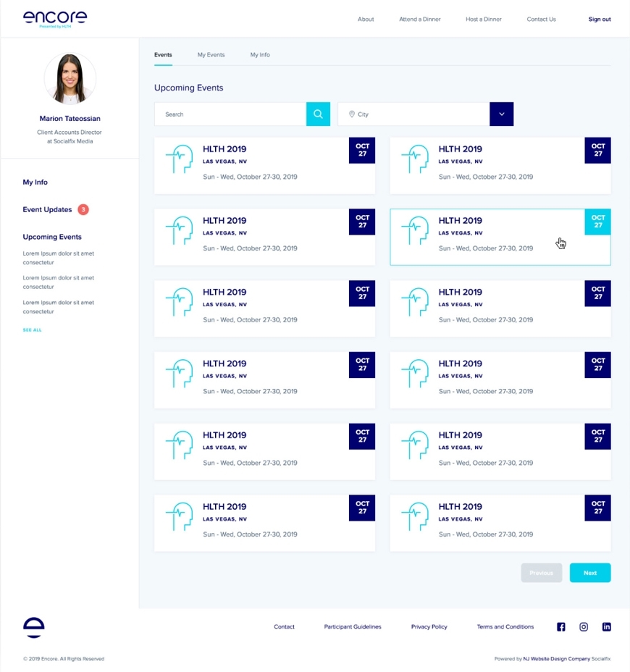Open the footer Contact link
The image size is (630, 672).
click(284, 626)
